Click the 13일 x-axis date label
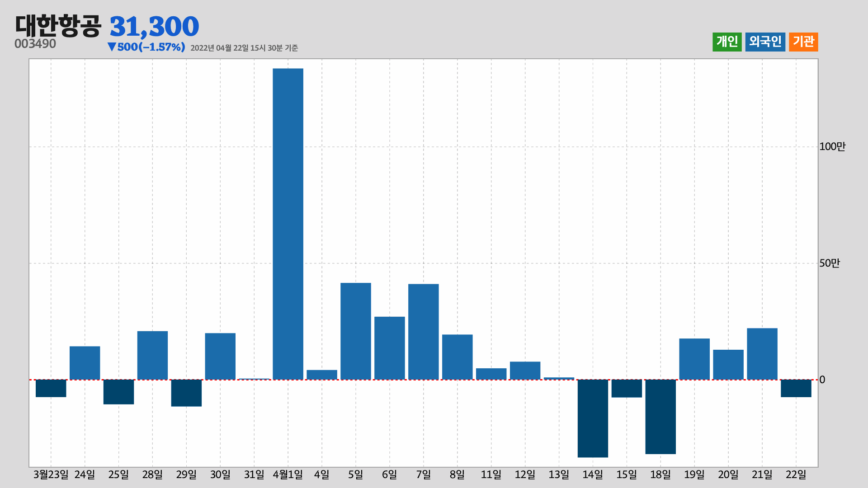This screenshot has height=488, width=868. click(559, 475)
